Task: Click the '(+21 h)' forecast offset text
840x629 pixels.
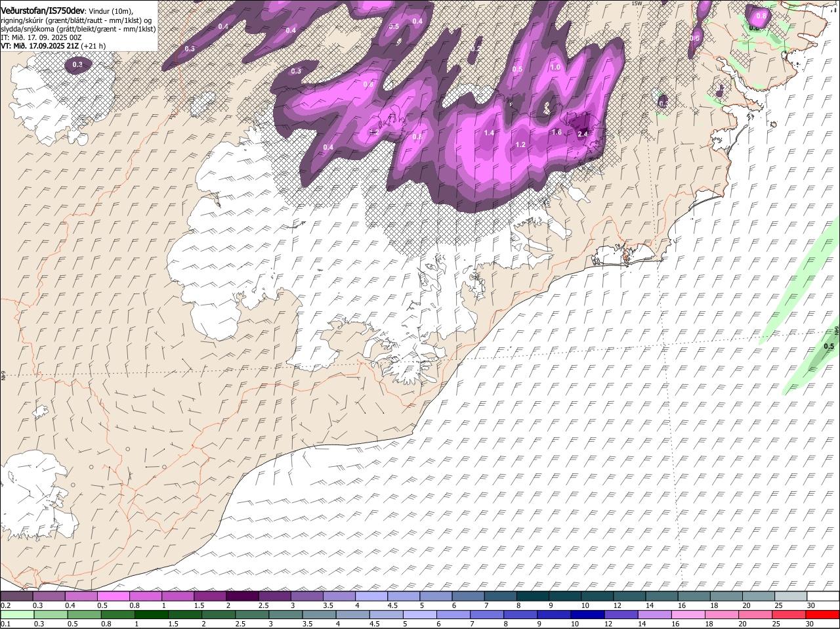Action: point(94,46)
